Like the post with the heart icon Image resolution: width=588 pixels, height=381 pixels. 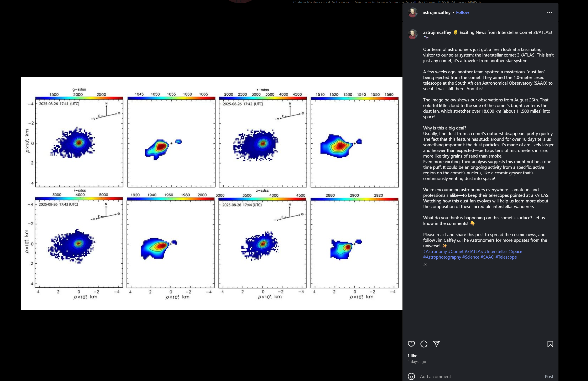[411, 344]
